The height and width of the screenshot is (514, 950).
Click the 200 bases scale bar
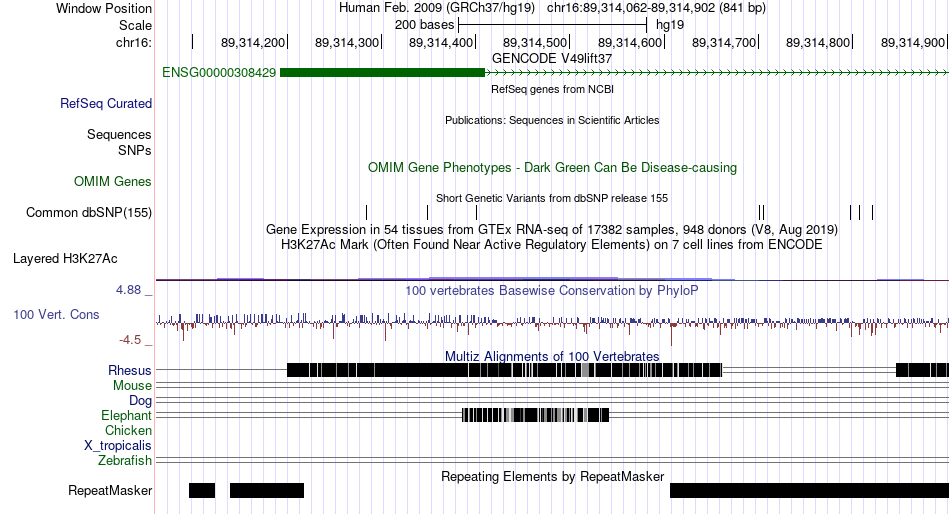click(553, 25)
